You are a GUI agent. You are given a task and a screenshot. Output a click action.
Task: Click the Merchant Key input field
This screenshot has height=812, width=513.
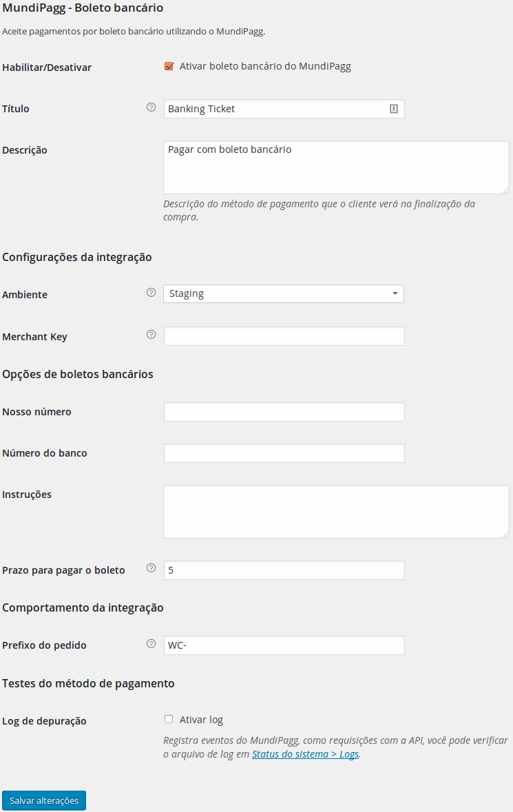tap(284, 336)
